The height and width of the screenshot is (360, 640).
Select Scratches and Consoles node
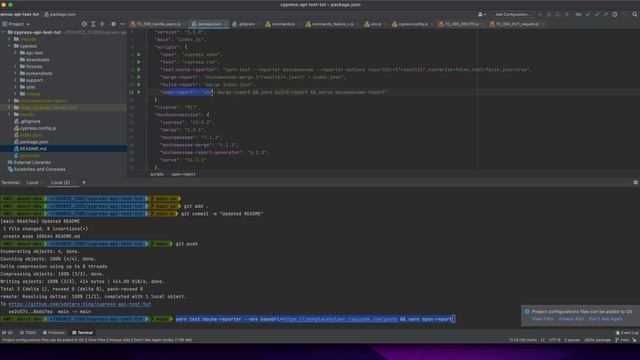[x=39, y=169]
